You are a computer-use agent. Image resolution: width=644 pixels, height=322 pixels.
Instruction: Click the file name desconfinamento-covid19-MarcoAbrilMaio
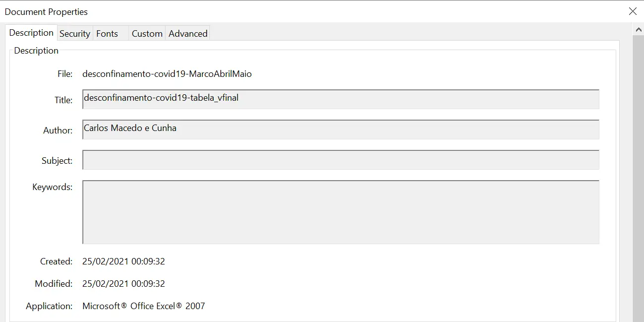167,74
